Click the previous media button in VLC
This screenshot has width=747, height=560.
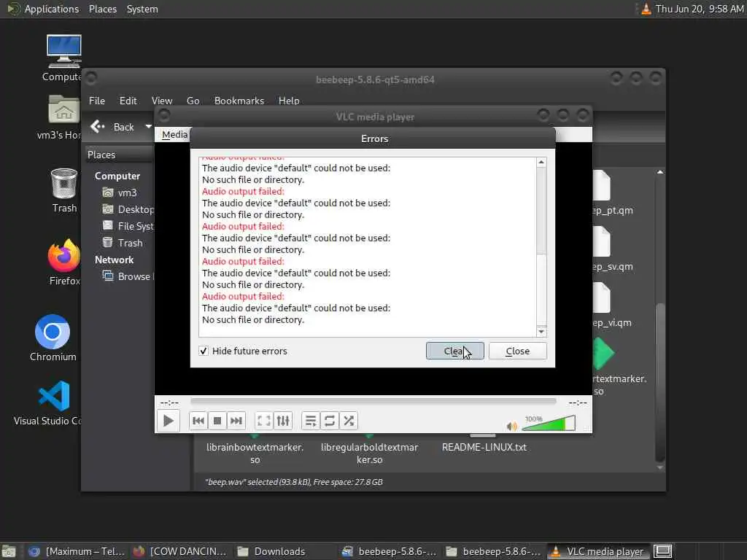[x=198, y=421]
